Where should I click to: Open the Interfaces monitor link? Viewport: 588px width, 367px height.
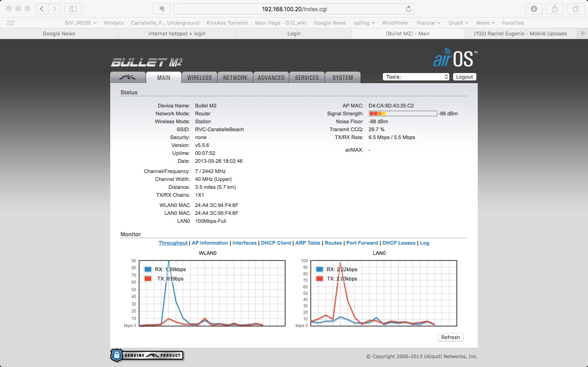[x=245, y=243]
